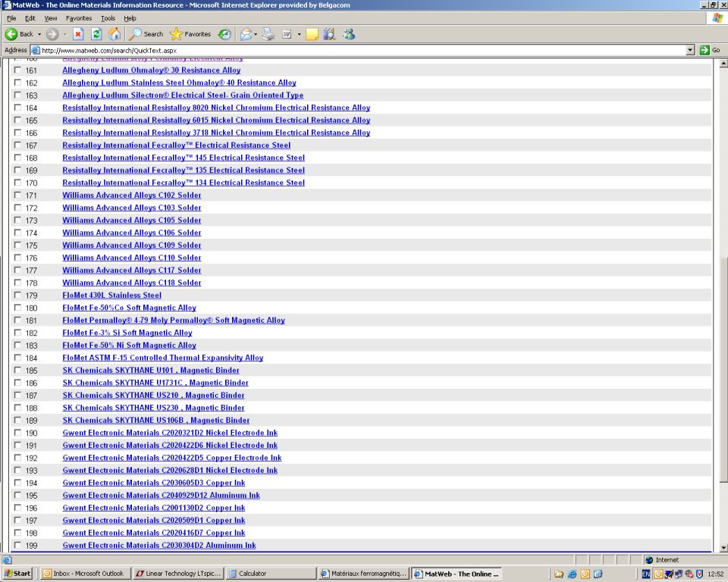This screenshot has width=728, height=582.
Task: Click the vertical scrollbar down arrow
Action: (723, 548)
